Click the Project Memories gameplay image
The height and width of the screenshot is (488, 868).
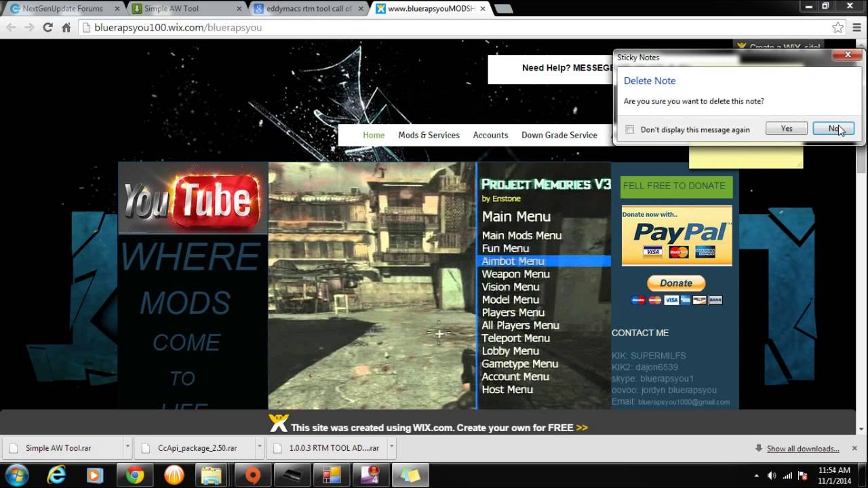[x=440, y=285]
